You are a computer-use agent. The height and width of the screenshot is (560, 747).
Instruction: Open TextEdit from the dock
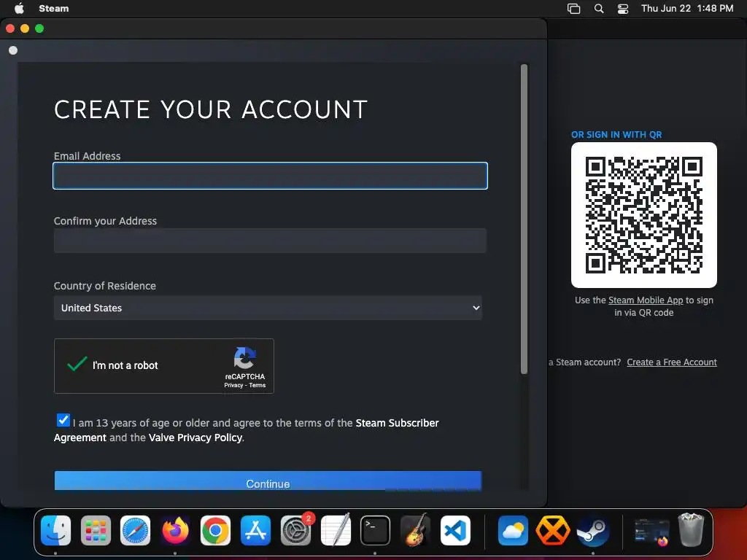336,530
